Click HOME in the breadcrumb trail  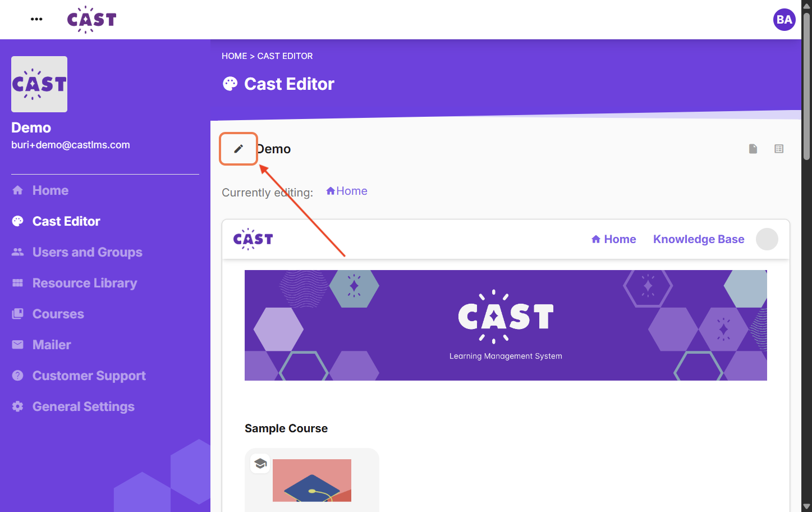[x=234, y=56]
